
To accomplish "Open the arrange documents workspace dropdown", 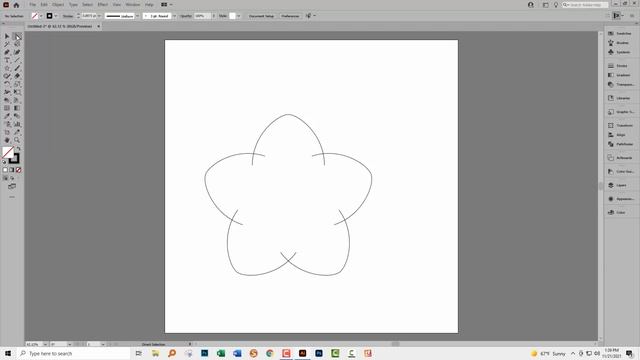I will point(166,4).
